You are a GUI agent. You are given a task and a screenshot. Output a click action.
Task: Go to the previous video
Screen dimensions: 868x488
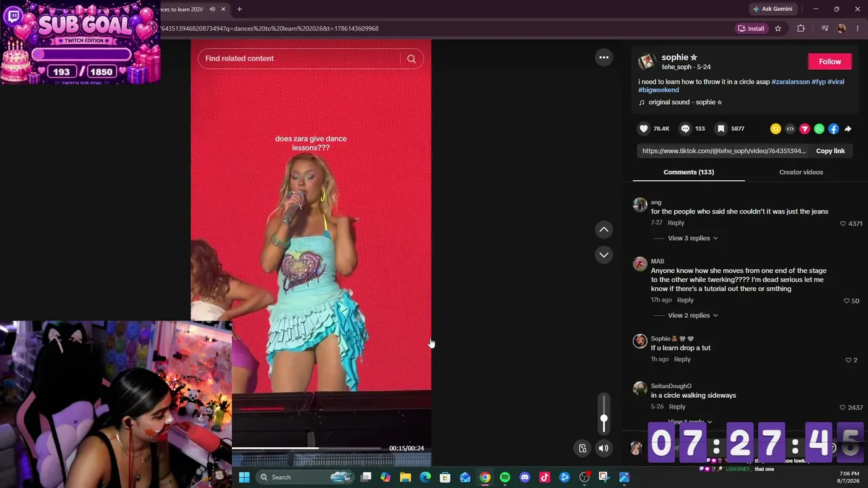tap(604, 230)
